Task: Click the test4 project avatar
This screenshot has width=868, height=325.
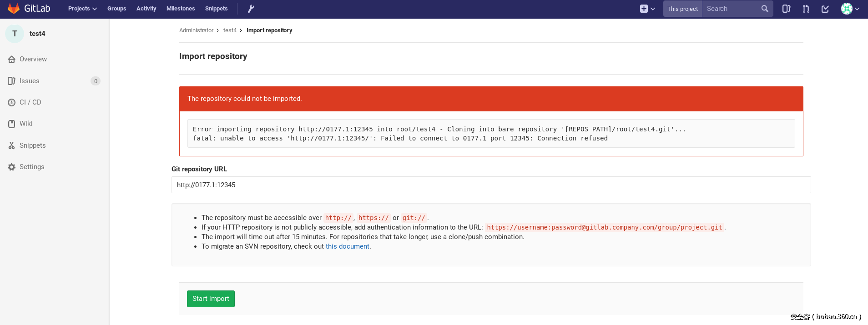Action: point(15,34)
